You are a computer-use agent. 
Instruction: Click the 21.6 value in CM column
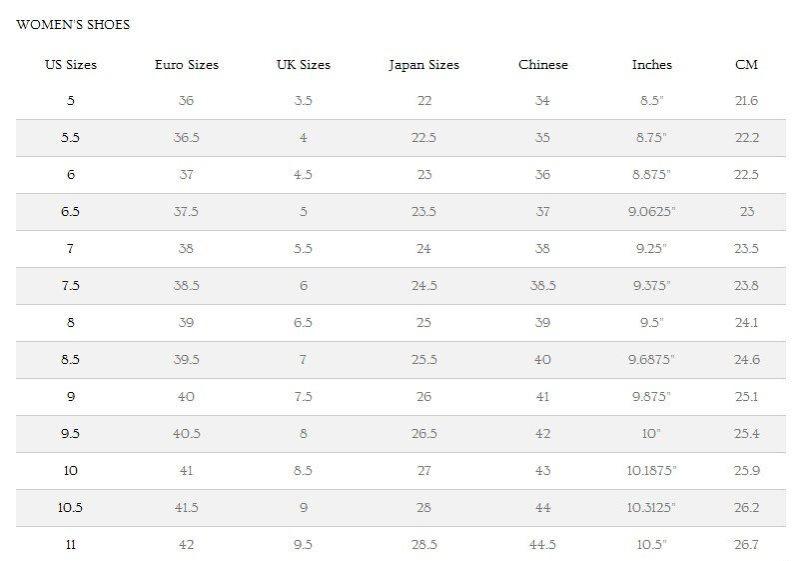[746, 101]
